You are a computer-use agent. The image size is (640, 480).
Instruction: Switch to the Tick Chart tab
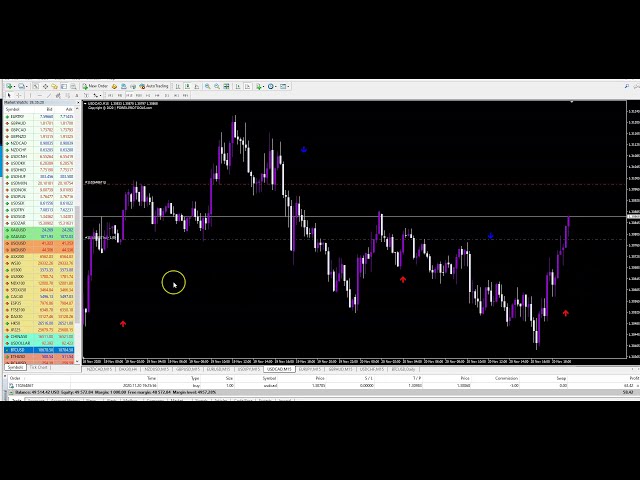pos(37,367)
